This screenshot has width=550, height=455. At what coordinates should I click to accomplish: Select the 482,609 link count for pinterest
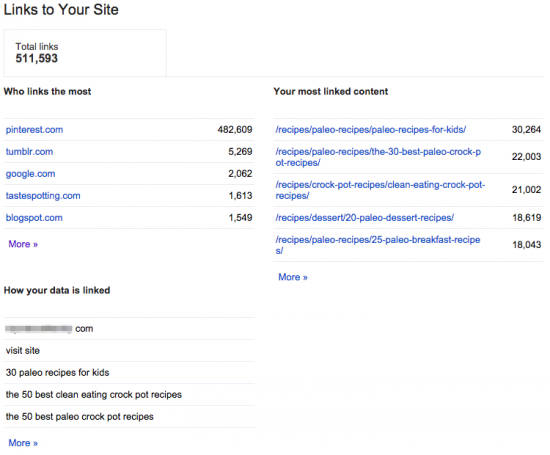coord(235,130)
